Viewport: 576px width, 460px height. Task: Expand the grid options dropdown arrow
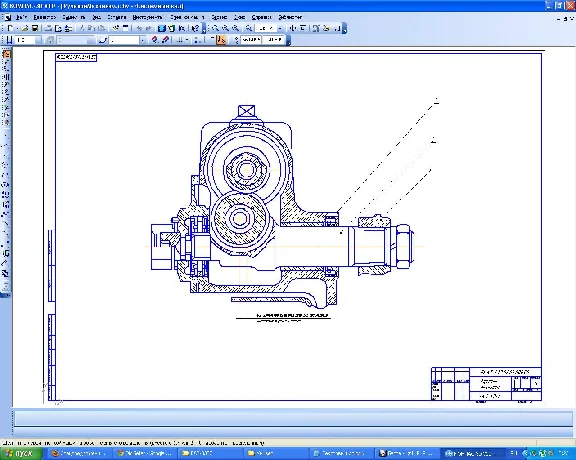187,40
